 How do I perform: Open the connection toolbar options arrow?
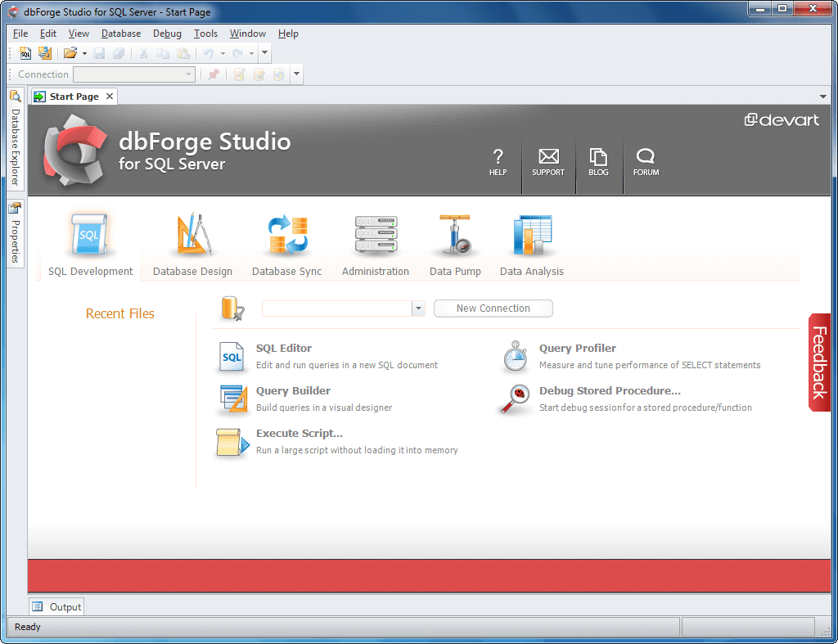(x=296, y=74)
